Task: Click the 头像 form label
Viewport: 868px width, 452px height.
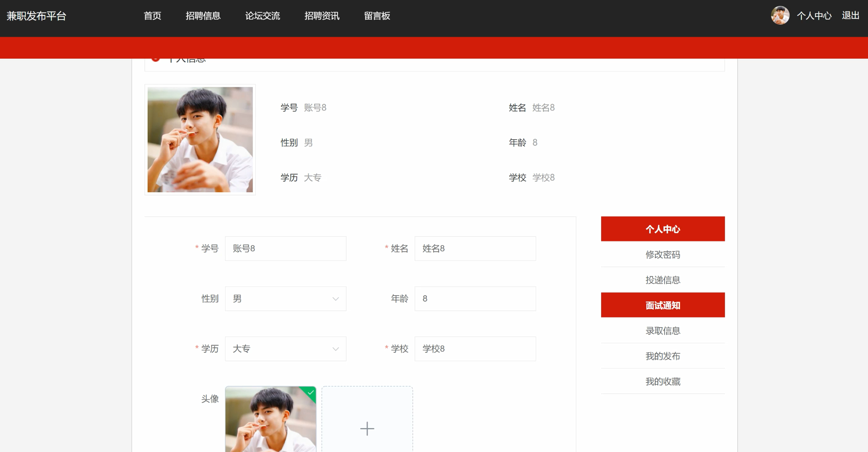Action: pyautogui.click(x=210, y=399)
